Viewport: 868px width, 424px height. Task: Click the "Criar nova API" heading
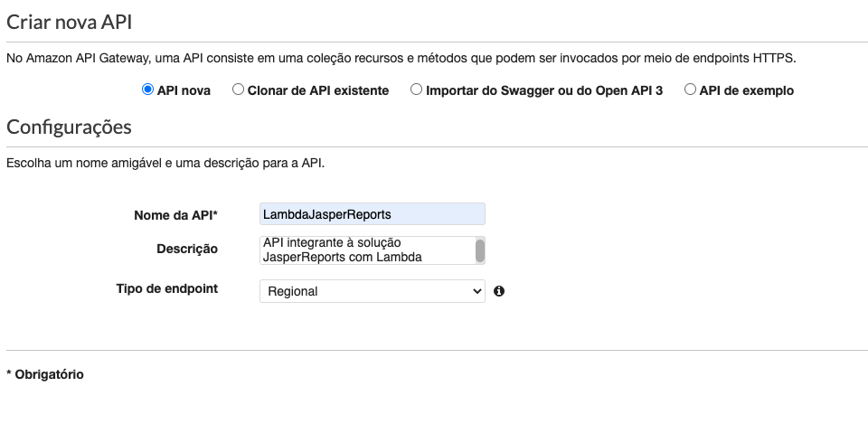pos(70,23)
